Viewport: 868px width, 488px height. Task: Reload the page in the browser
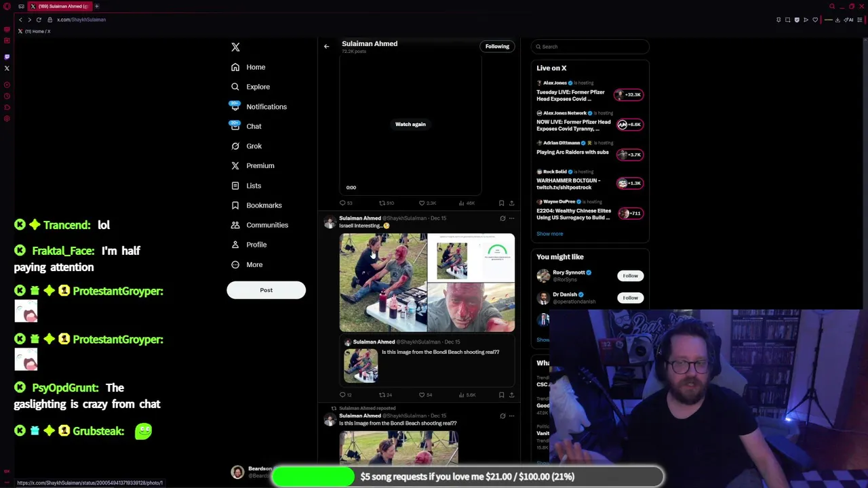click(39, 20)
